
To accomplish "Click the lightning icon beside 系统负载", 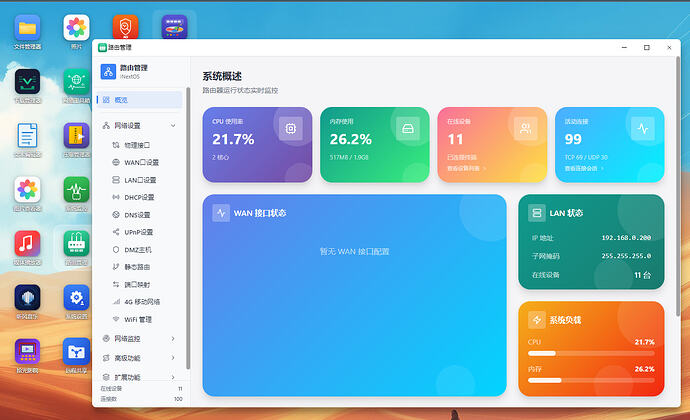I will pos(537,320).
